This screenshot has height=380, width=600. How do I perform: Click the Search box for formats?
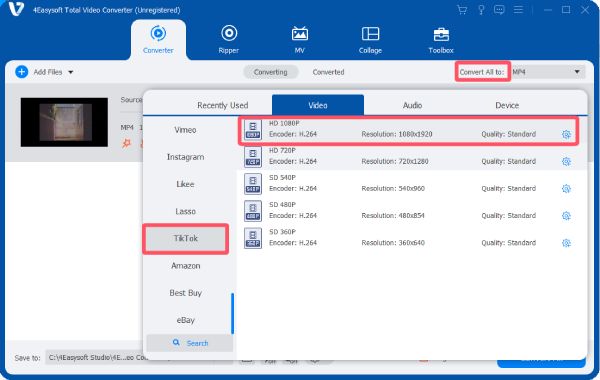click(190, 343)
